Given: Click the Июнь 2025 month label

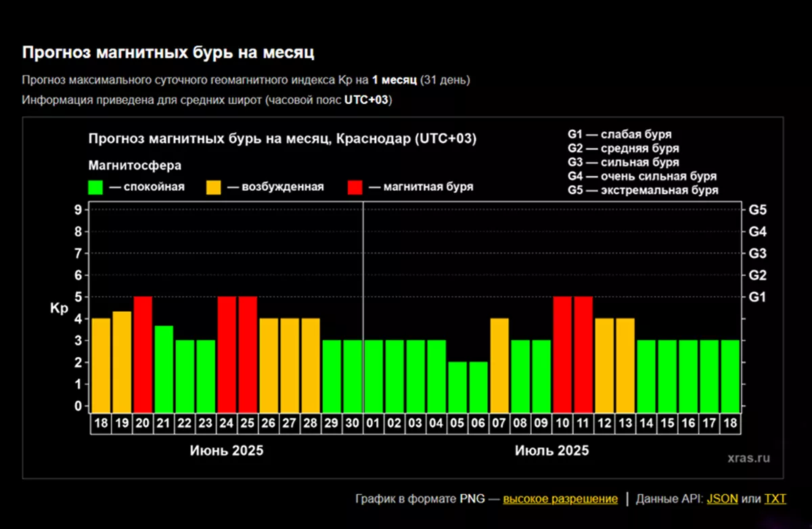Looking at the screenshot, I should [227, 451].
